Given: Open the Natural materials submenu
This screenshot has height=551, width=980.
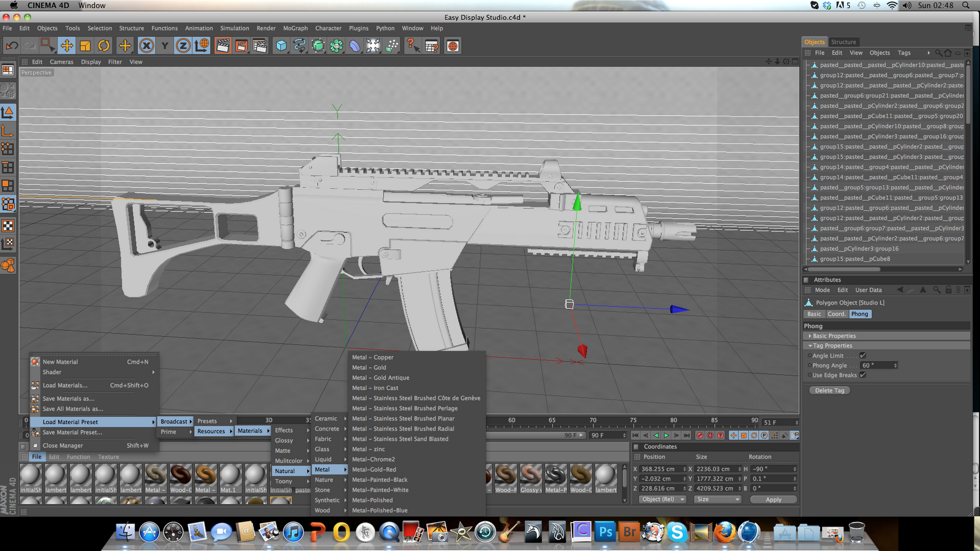Looking at the screenshot, I should coord(292,471).
